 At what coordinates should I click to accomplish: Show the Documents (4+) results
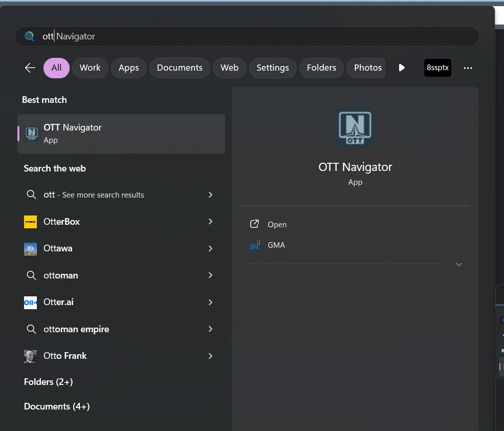pyautogui.click(x=57, y=406)
